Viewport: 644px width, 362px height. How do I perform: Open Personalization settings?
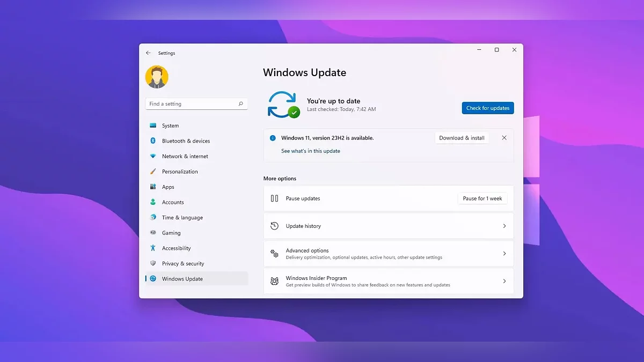(x=196, y=172)
